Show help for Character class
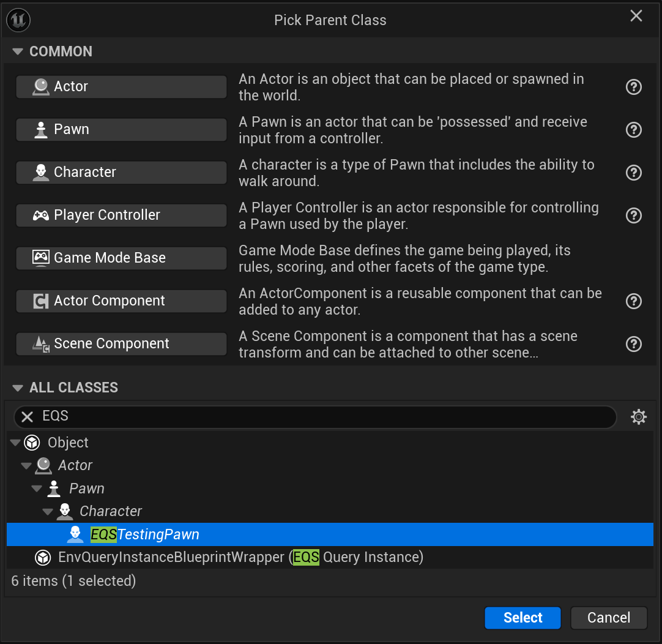Screen dimensions: 662x644 [x=634, y=173]
